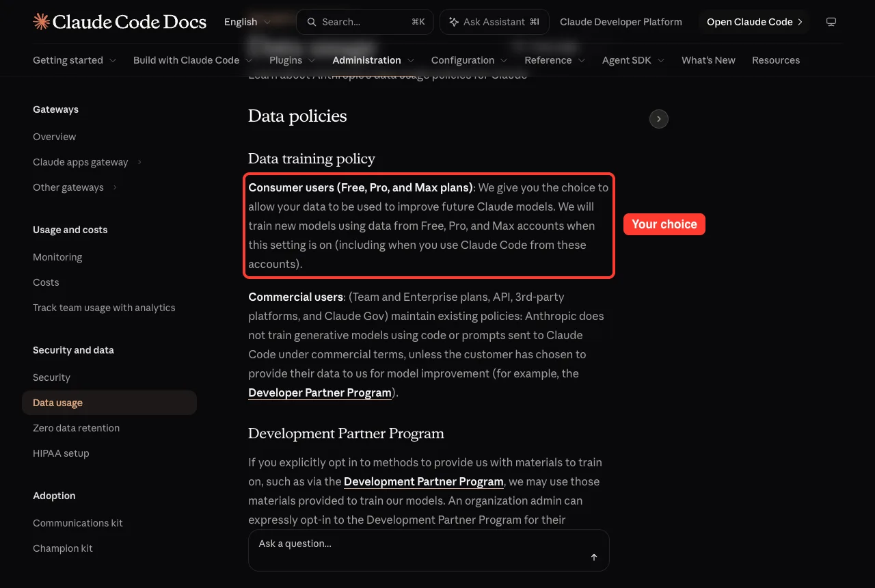Select Security in the sidebar
The height and width of the screenshot is (588, 875).
[x=51, y=377]
